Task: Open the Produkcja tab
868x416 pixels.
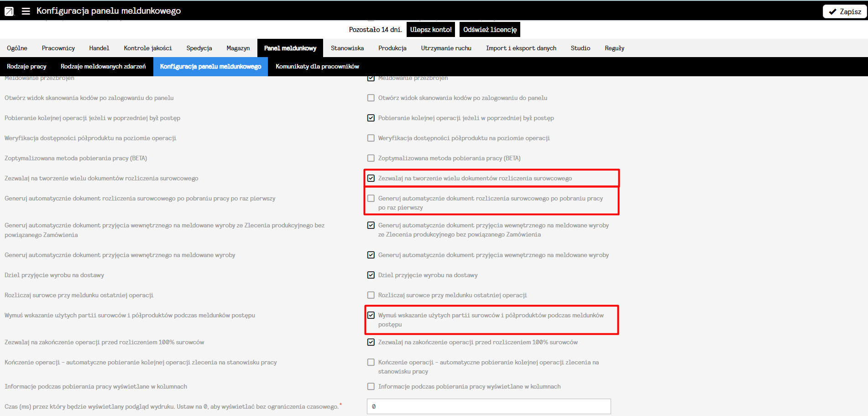Action: click(x=392, y=48)
